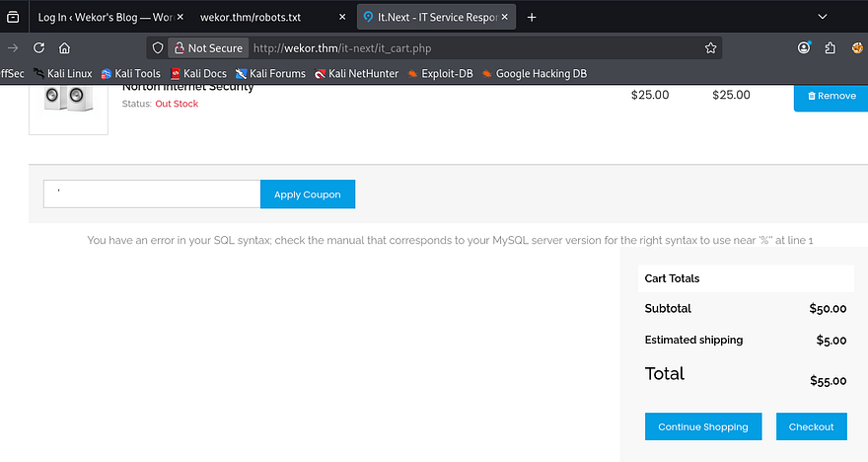
Task: Open the new tab plus button
Action: (532, 17)
